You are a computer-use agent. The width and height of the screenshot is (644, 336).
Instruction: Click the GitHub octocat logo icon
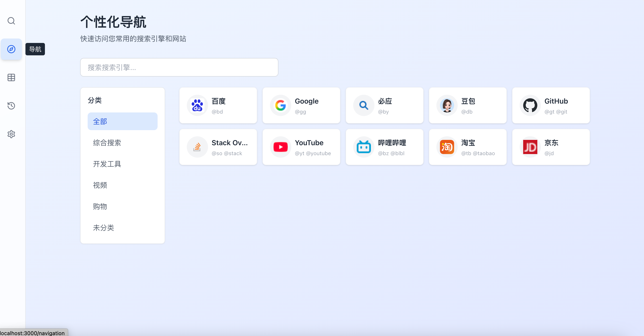pyautogui.click(x=530, y=105)
